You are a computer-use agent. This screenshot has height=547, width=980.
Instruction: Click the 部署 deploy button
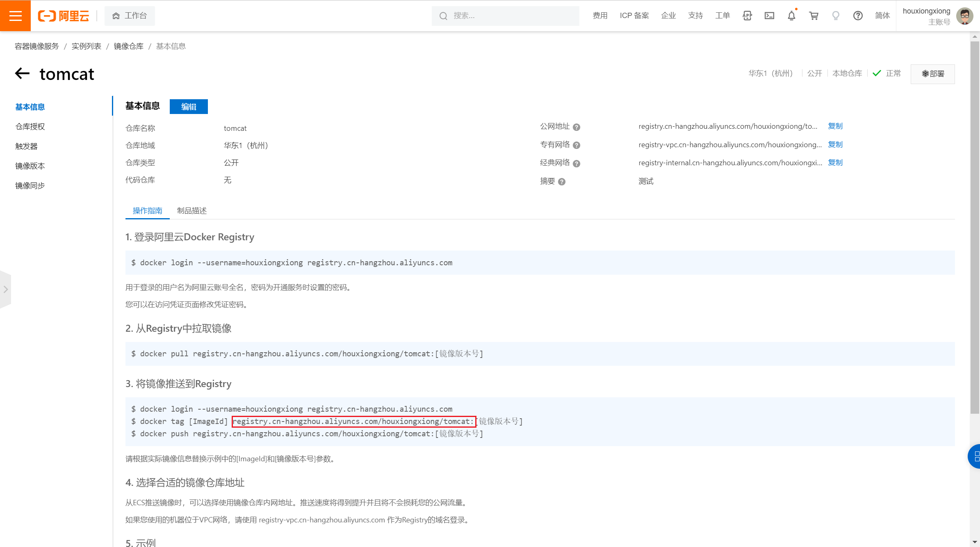click(933, 74)
